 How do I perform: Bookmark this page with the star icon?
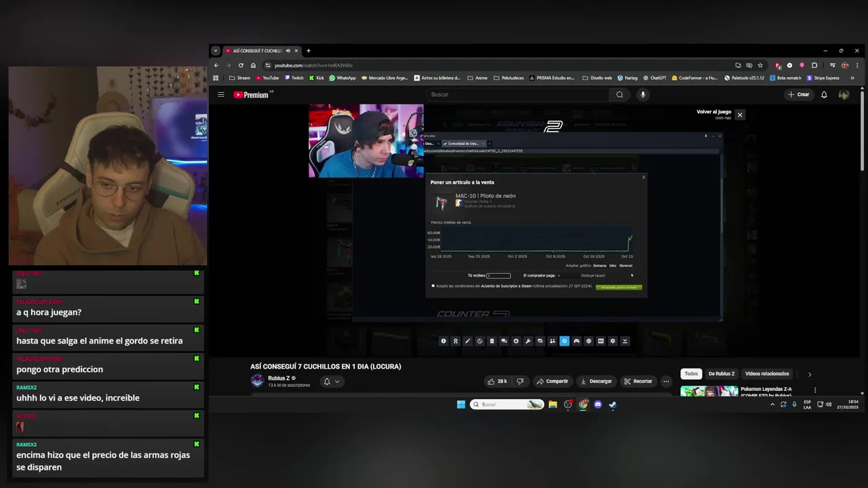(x=760, y=65)
